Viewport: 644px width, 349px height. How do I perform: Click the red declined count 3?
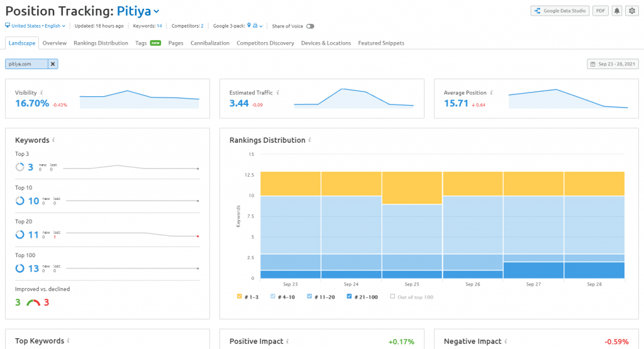47,302
